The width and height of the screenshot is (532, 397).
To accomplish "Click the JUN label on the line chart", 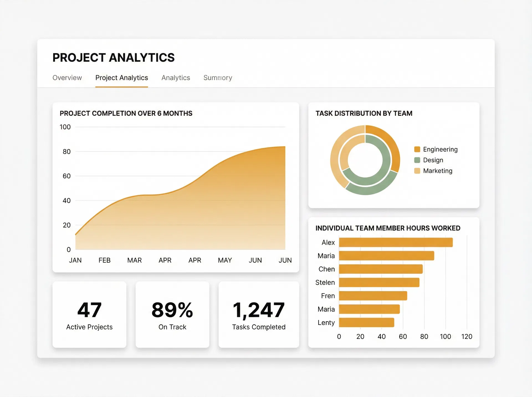I will point(255,260).
